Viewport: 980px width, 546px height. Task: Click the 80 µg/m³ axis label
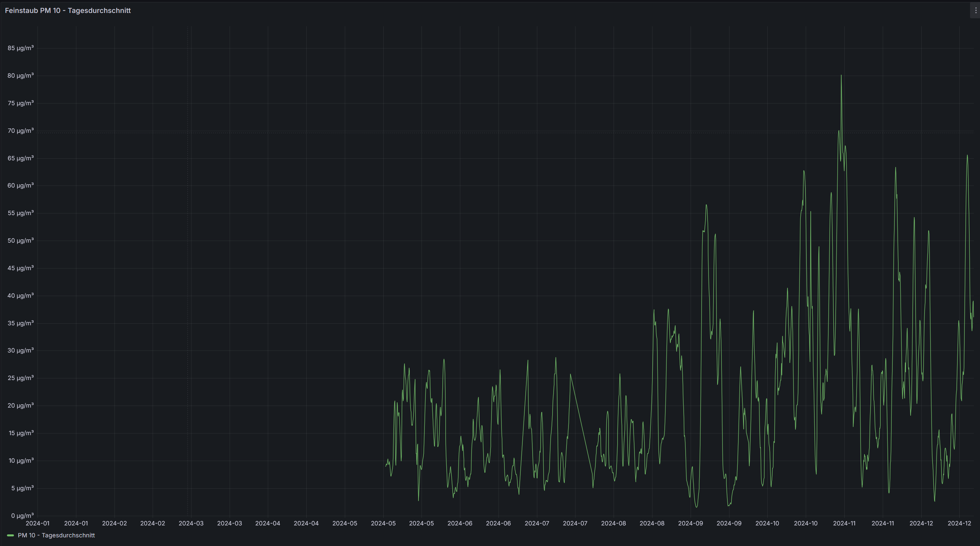pos(21,75)
